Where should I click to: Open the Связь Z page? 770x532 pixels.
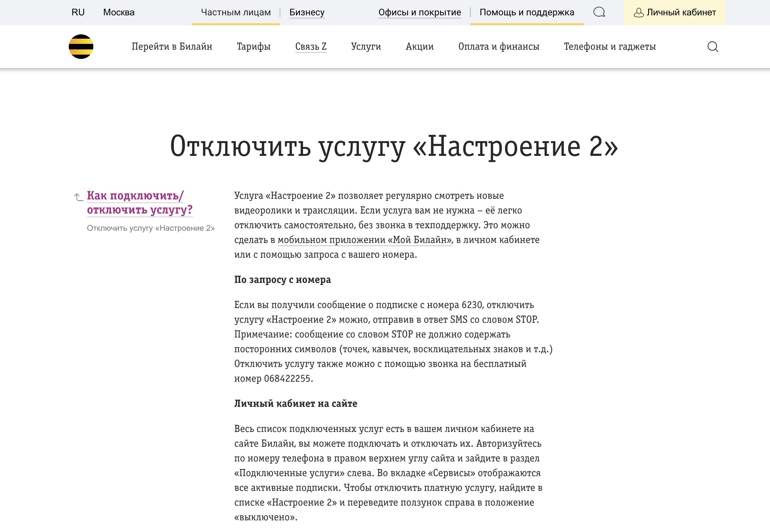click(x=310, y=46)
